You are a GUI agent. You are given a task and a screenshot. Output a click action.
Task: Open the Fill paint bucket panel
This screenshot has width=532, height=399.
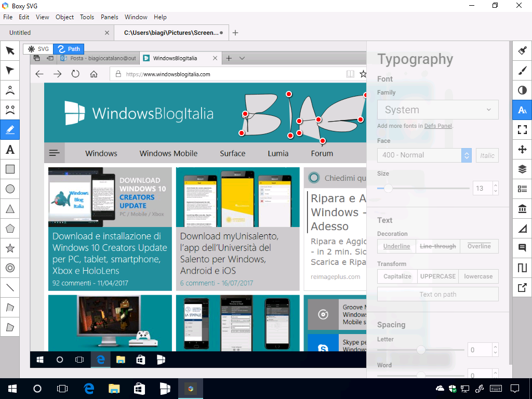pyautogui.click(x=522, y=51)
